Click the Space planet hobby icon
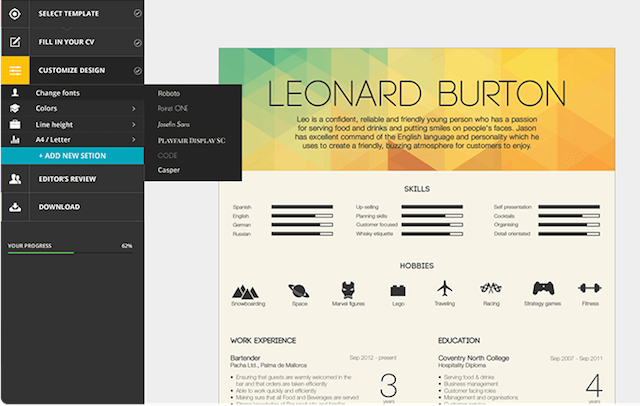Screen dimensions: 640x406 pyautogui.click(x=299, y=291)
